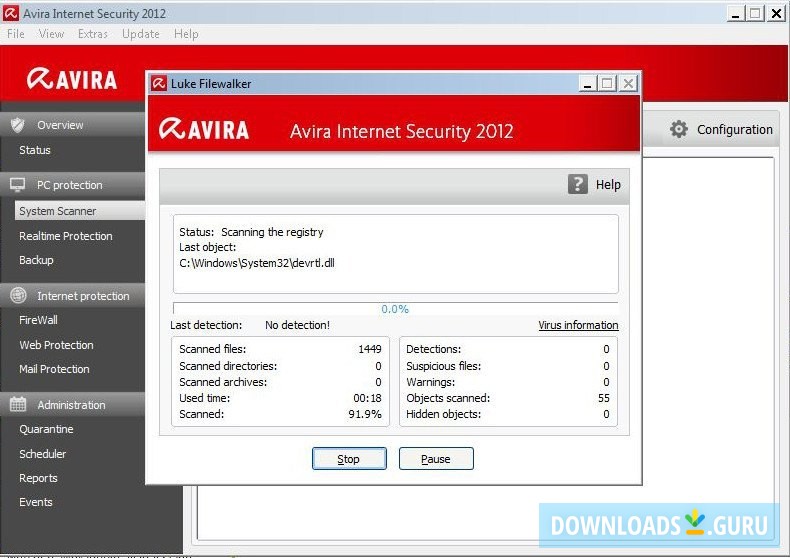
Task: Open the Virus information link
Action: 578,325
